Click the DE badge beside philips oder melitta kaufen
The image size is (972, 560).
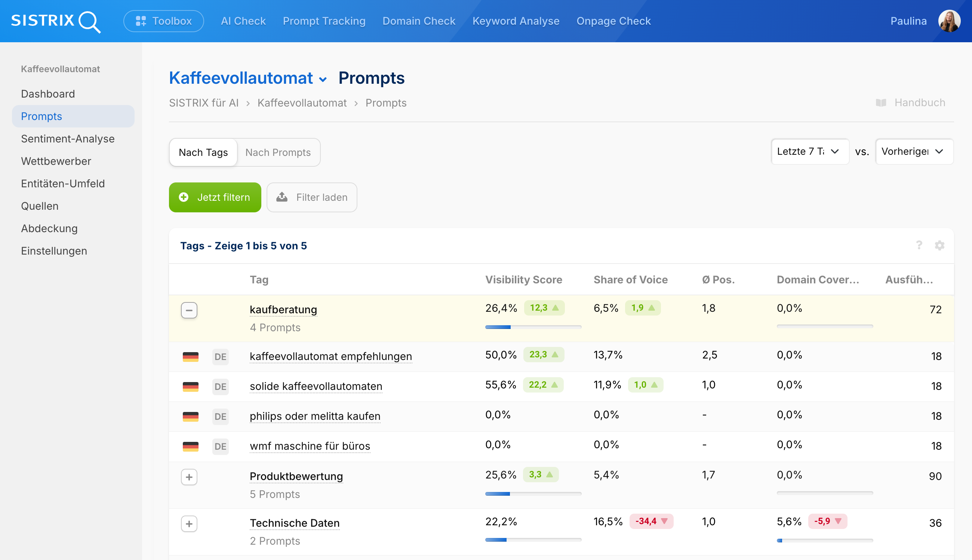[220, 416]
